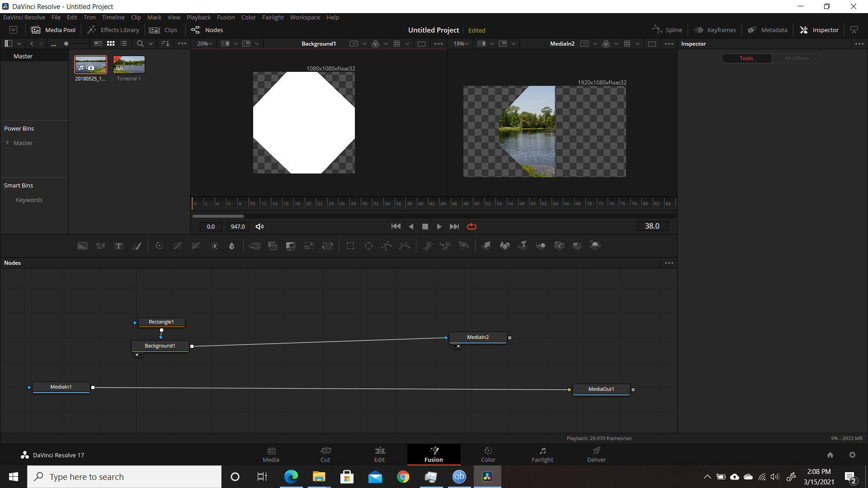Screen dimensions: 868x488
Task: Select the MediaOut1 node
Action: tap(601, 389)
